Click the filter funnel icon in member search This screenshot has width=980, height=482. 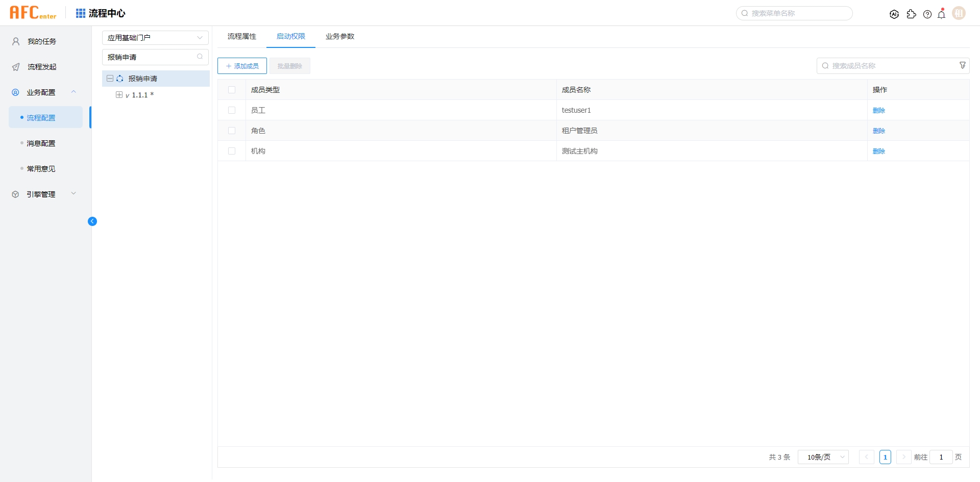coord(963,65)
